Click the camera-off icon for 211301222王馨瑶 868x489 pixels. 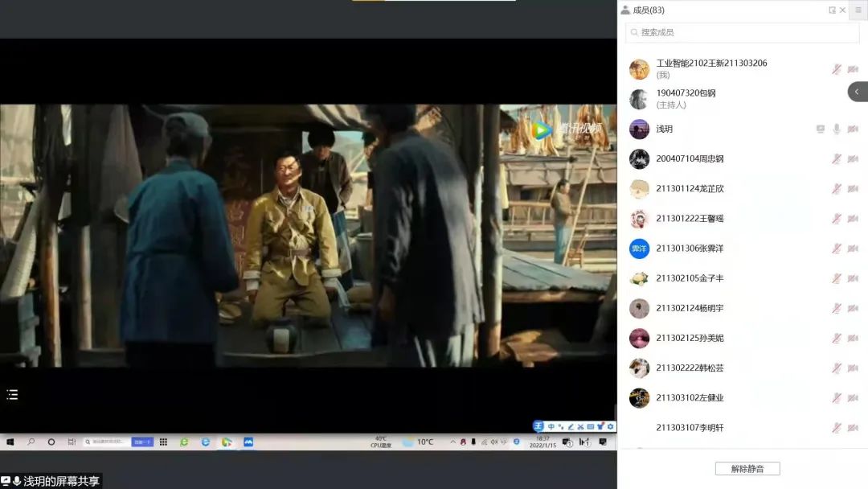(x=853, y=219)
